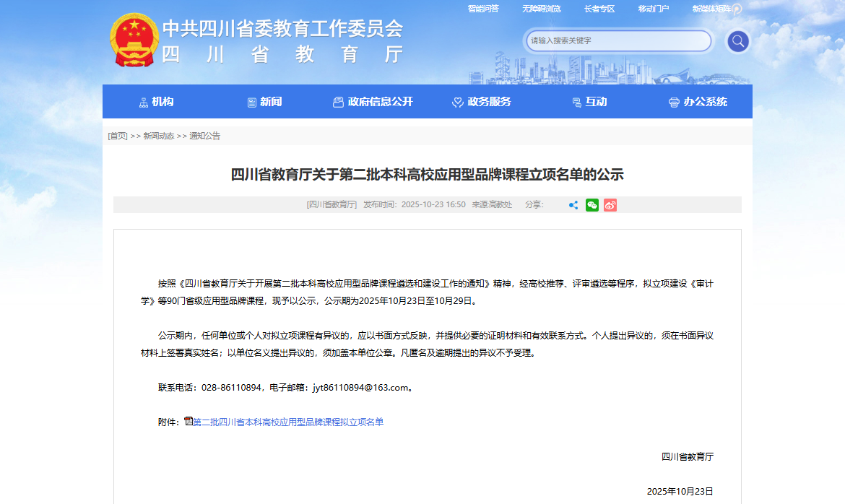
Task: Click inside the search keyword input box
Action: [x=617, y=41]
